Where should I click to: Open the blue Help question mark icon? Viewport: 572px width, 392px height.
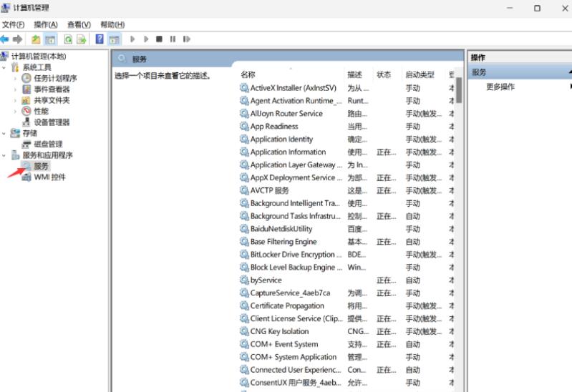tap(100, 39)
